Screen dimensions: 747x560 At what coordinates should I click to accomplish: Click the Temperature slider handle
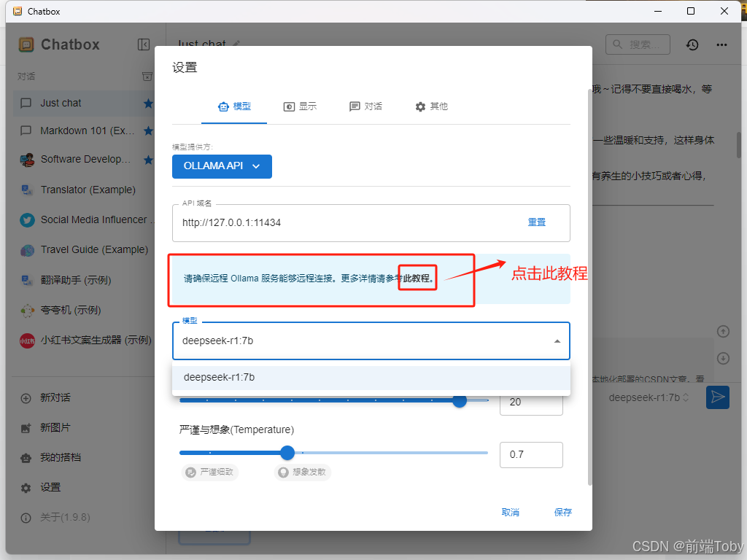[287, 452]
